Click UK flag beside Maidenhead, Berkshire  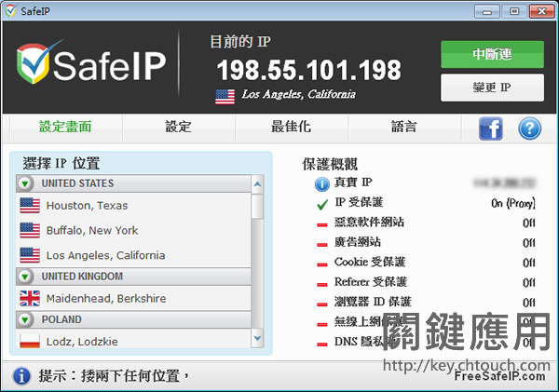pos(30,298)
